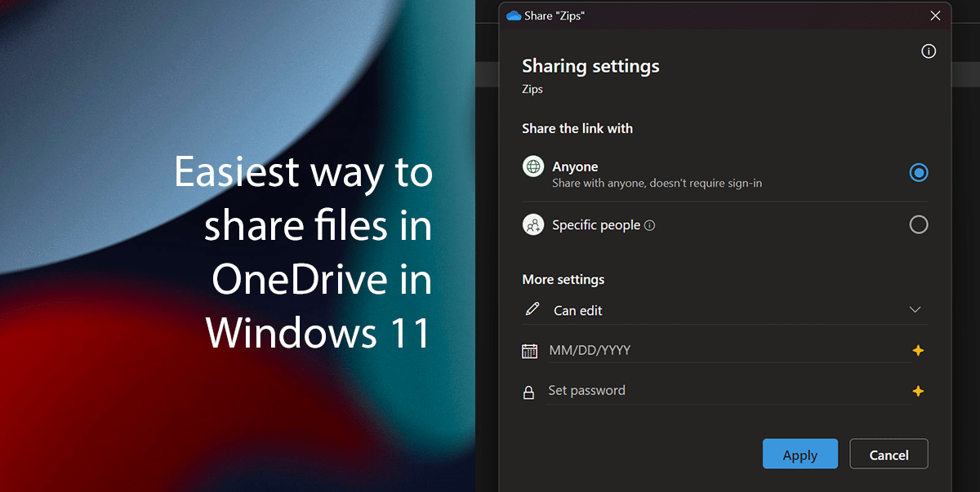Open the calendar icon for expiration date
This screenshot has width=980, height=492.
[529, 349]
